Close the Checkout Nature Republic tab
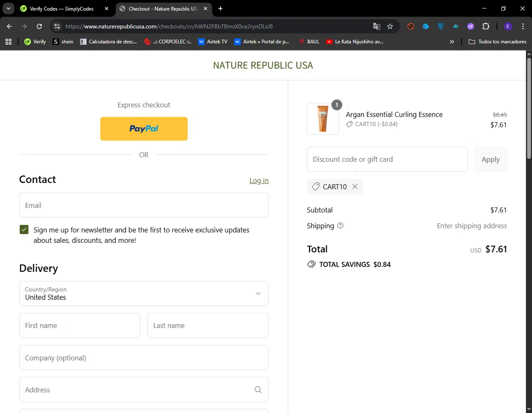This screenshot has width=532, height=413. click(205, 9)
